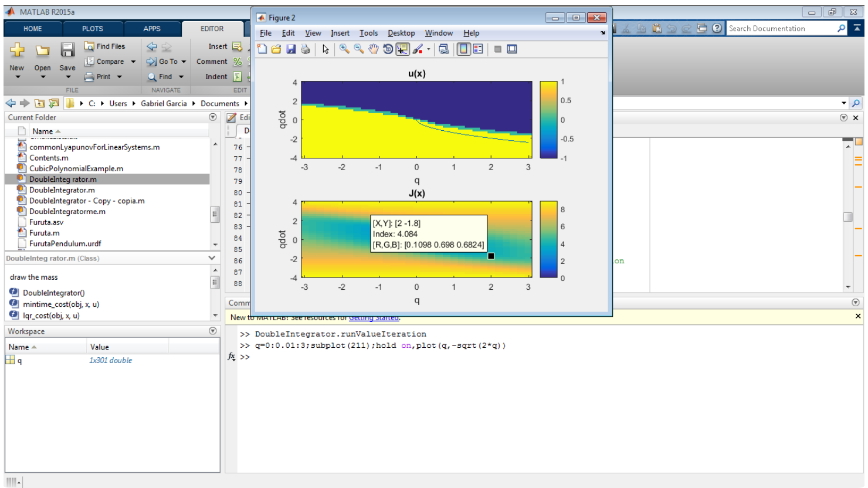Click the navigate Back arrow in ribbon
868x488 pixels.
click(152, 47)
